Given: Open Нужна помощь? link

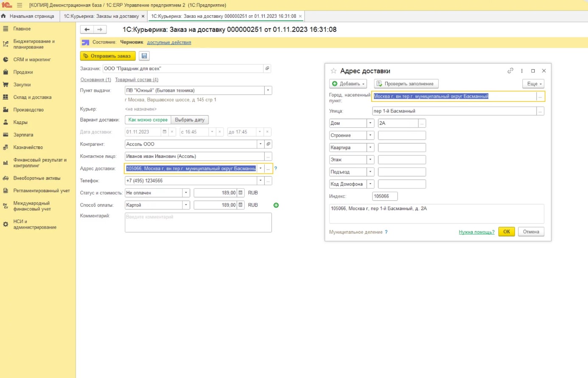Looking at the screenshot, I should pos(477,232).
